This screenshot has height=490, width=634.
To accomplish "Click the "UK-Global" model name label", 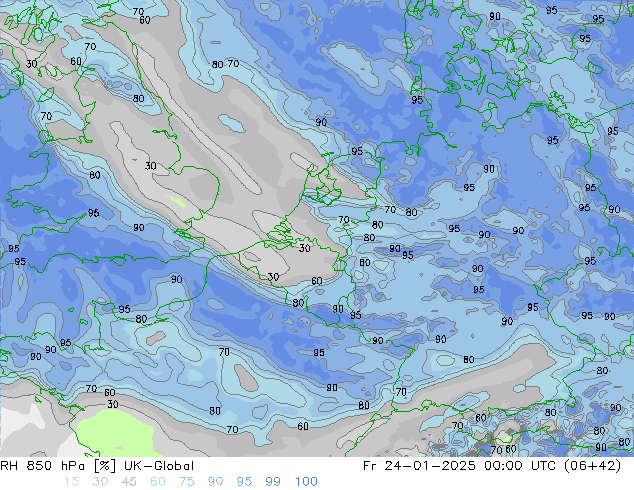I will point(159,466).
